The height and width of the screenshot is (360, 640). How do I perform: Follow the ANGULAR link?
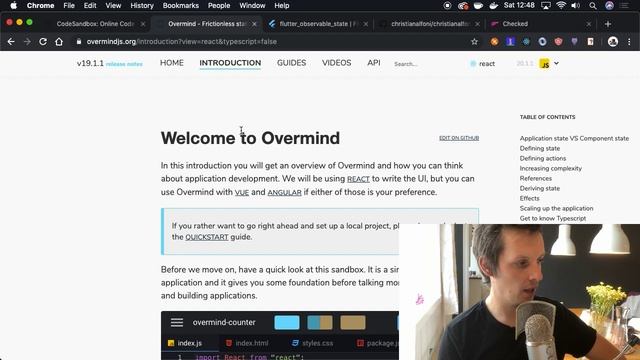284,192
